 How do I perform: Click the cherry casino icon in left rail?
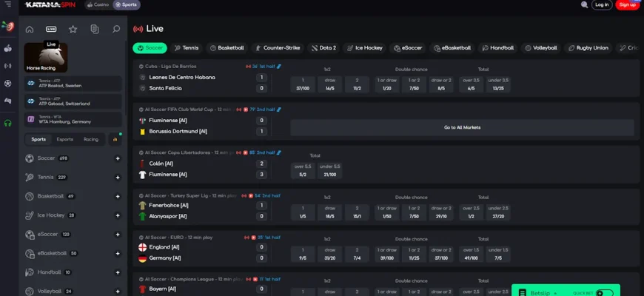[x=8, y=48]
